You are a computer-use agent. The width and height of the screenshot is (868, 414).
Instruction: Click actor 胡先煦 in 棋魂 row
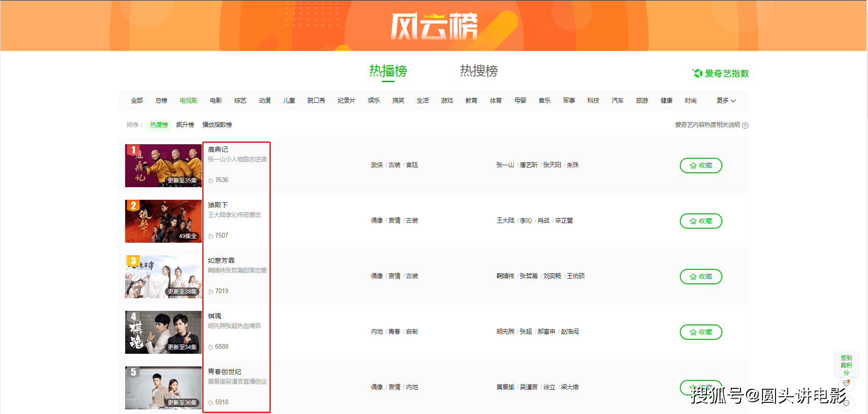click(x=505, y=331)
